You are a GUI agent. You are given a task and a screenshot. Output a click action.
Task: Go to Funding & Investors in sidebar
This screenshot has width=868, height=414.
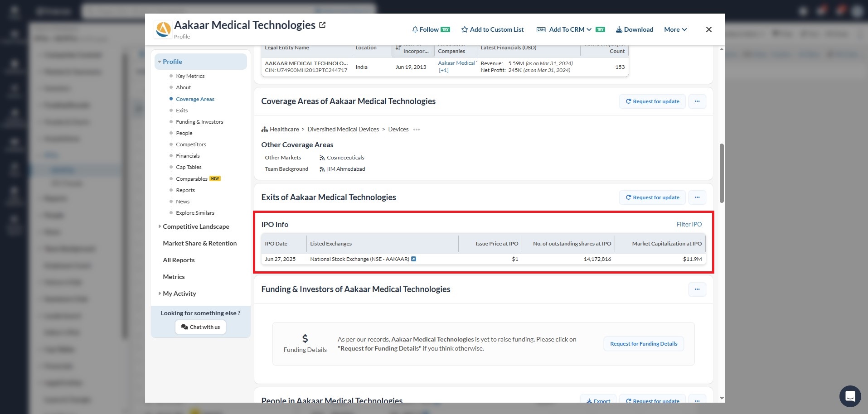199,122
